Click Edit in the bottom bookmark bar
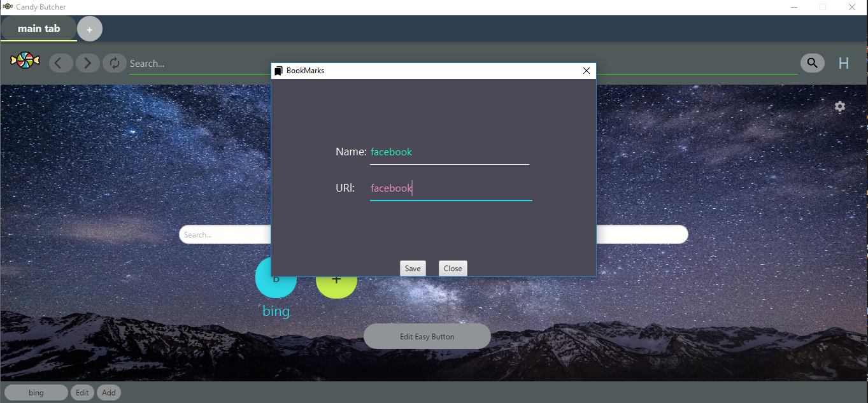 (82, 392)
